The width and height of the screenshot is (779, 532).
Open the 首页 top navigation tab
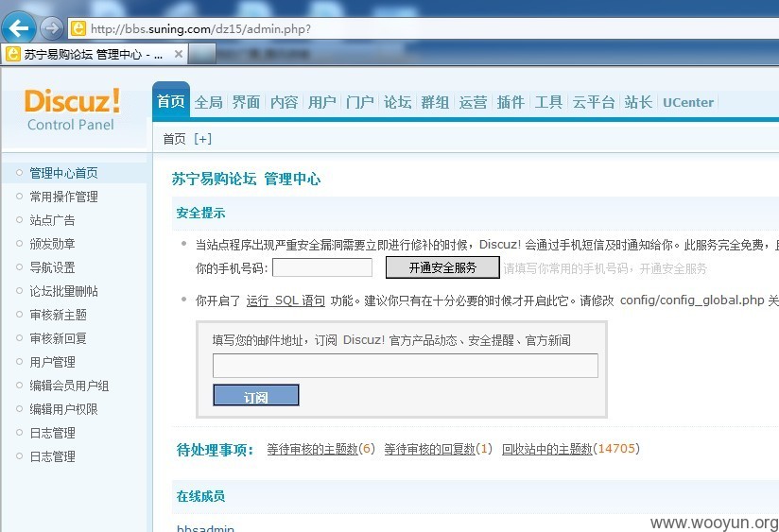[171, 101]
